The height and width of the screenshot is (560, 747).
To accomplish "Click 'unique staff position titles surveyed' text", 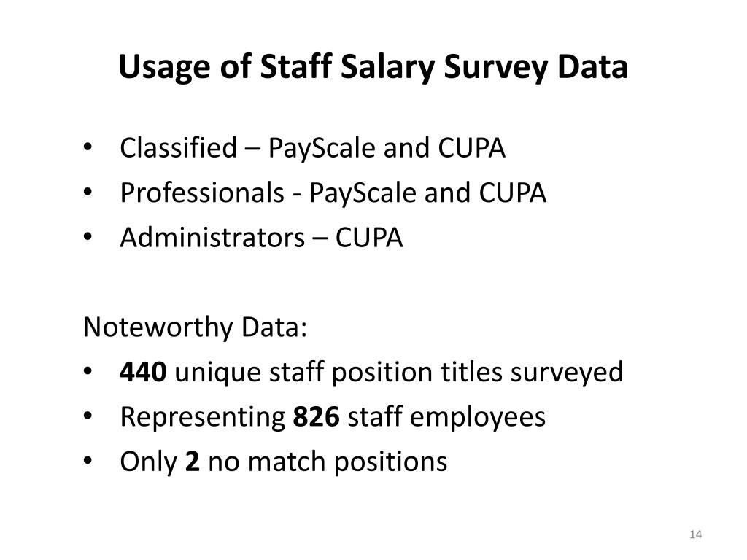I will (399, 373).
